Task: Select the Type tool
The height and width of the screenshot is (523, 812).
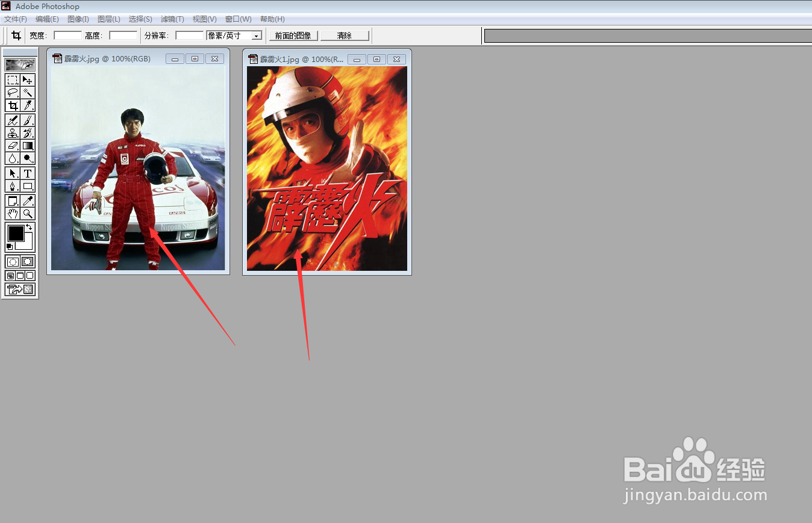Action: pyautogui.click(x=28, y=173)
